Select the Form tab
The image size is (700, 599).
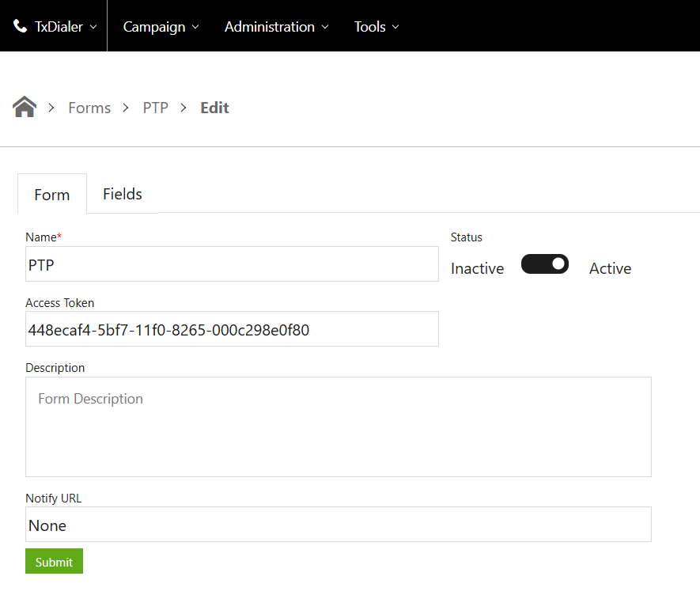coord(51,195)
